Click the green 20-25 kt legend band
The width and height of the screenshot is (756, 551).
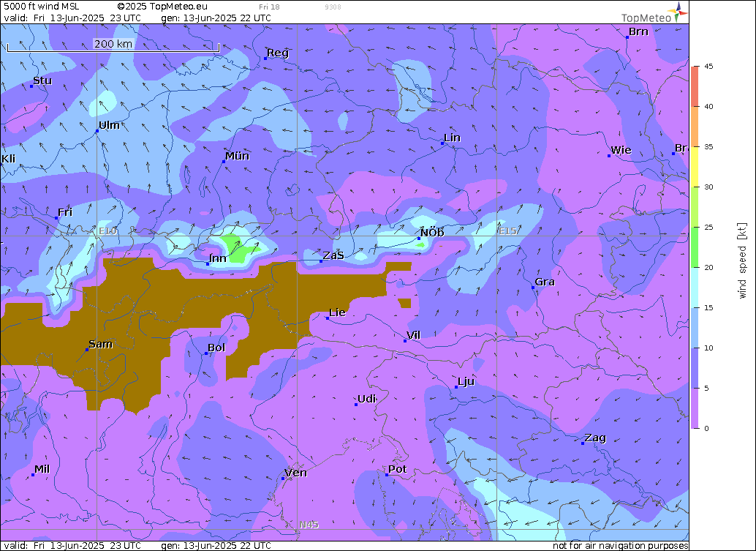tap(695, 247)
